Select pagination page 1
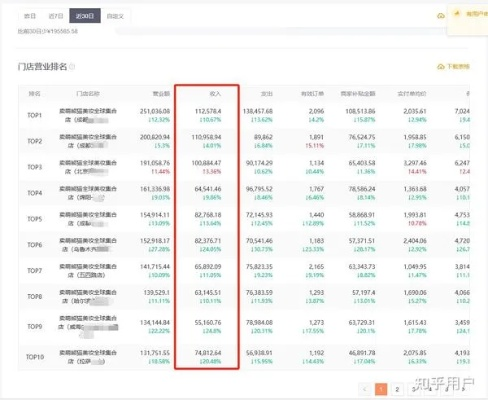 point(381,389)
